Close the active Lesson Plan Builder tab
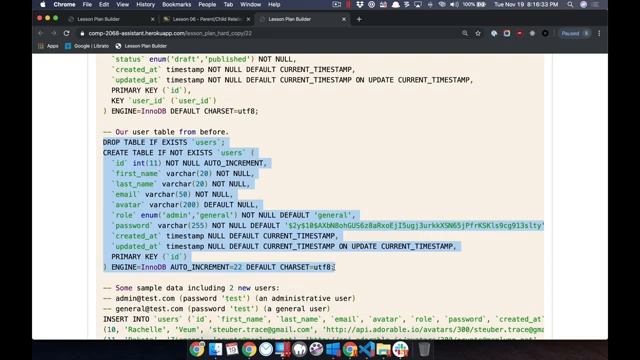The width and height of the screenshot is (640, 360). [344, 19]
